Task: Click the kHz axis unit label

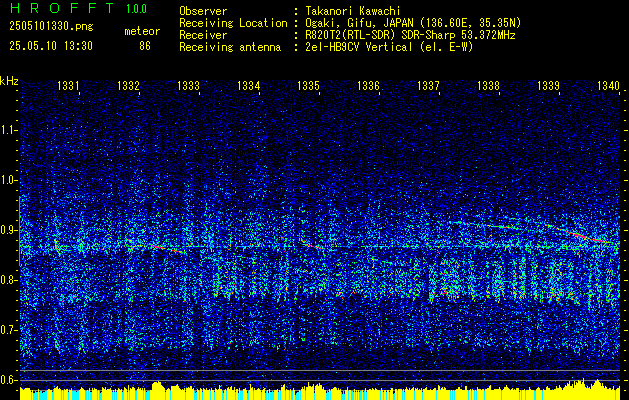Action: tap(9, 81)
